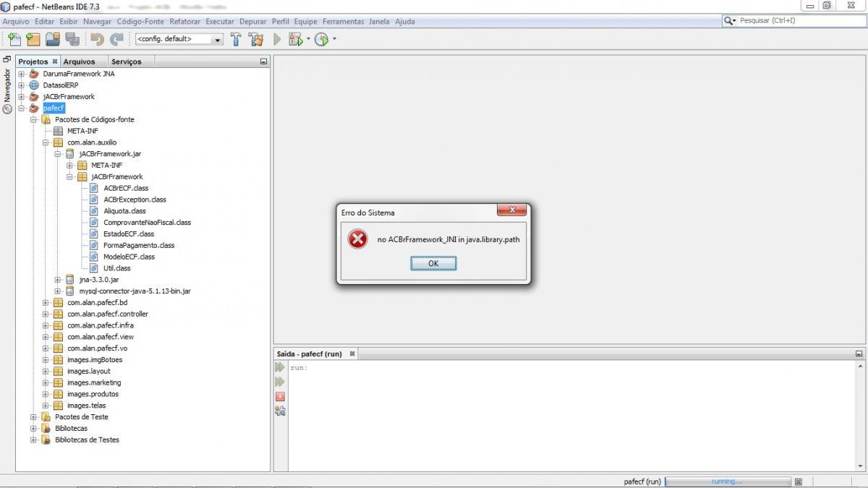Click the rerun icon in output panel
This screenshot has height=488, width=868.
(x=280, y=367)
